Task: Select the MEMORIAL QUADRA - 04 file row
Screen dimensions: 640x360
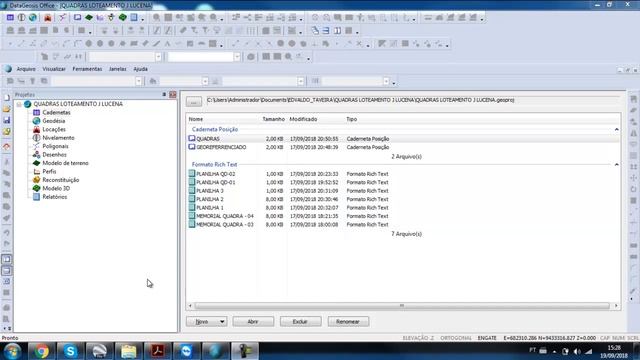Action: pyautogui.click(x=403, y=216)
